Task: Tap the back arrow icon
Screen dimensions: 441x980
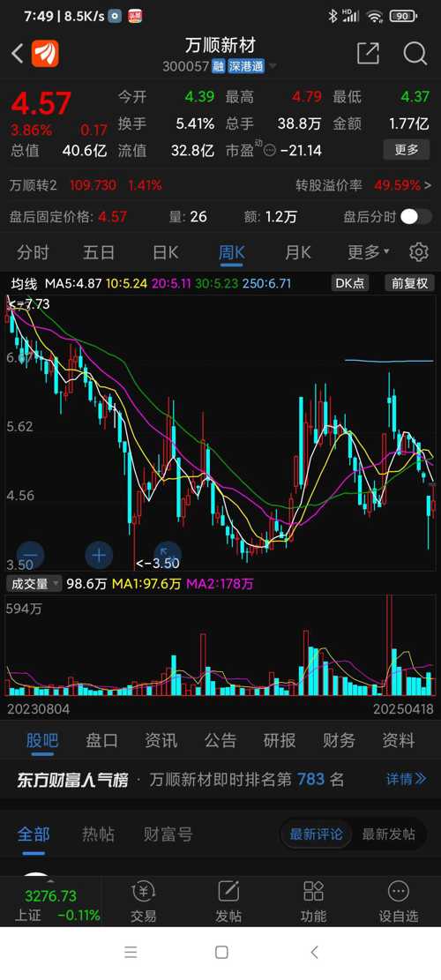Action: pos(18,54)
